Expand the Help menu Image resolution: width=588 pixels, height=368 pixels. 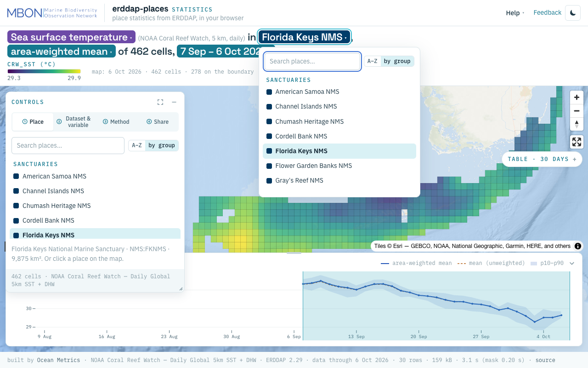click(x=515, y=13)
